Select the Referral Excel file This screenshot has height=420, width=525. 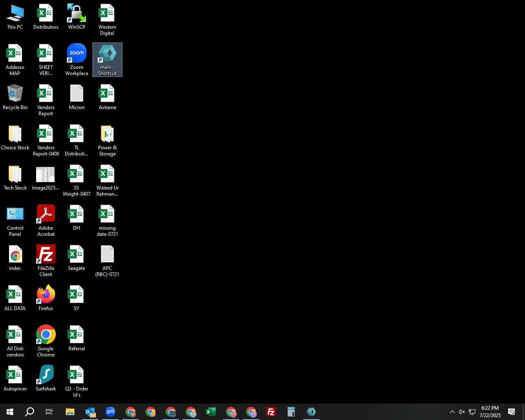tap(77, 339)
